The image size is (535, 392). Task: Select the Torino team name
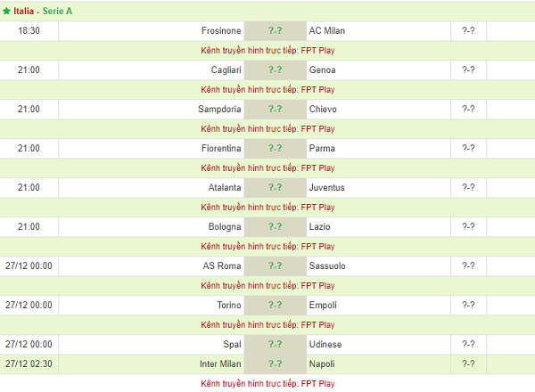[226, 305]
